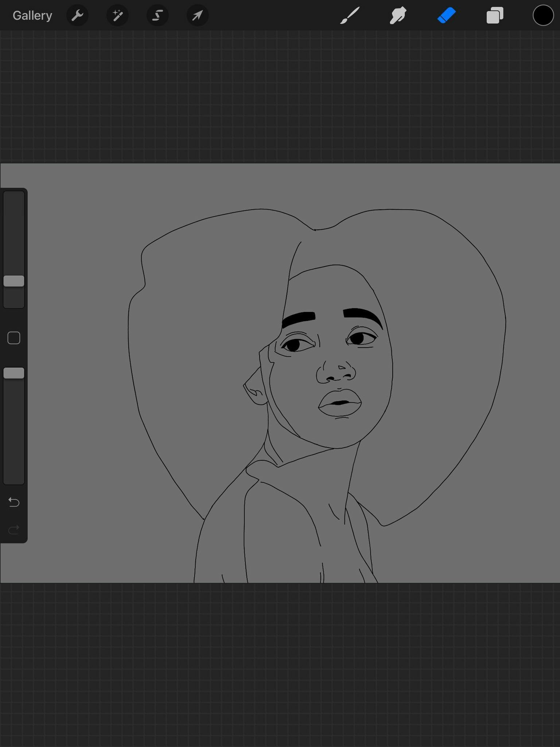The height and width of the screenshot is (747, 560).
Task: Undo the last stroke
Action: (14, 502)
